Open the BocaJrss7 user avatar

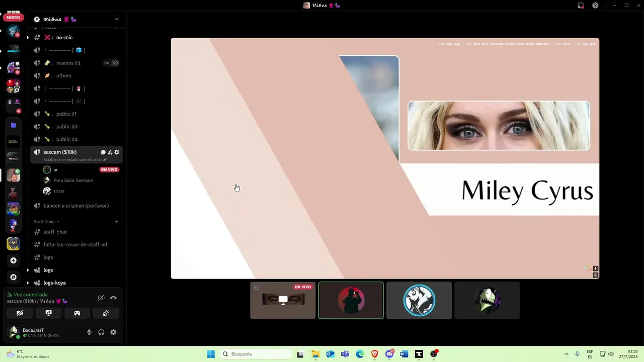point(13,332)
